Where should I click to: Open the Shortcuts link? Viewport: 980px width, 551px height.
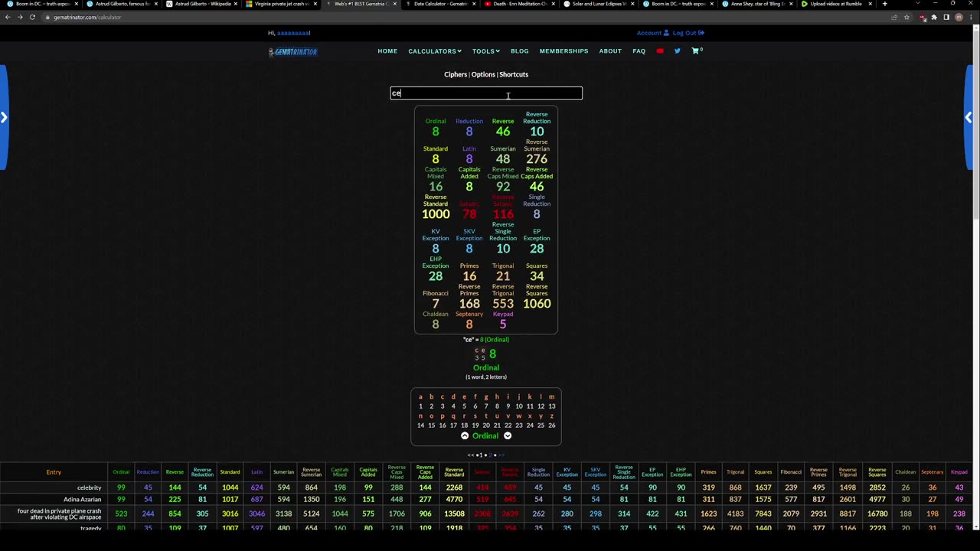tap(514, 74)
